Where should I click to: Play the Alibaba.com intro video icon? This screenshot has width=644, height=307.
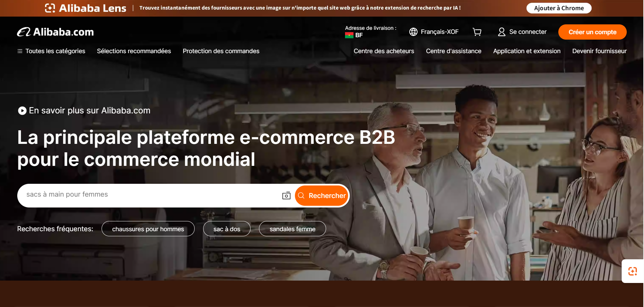[x=22, y=111]
